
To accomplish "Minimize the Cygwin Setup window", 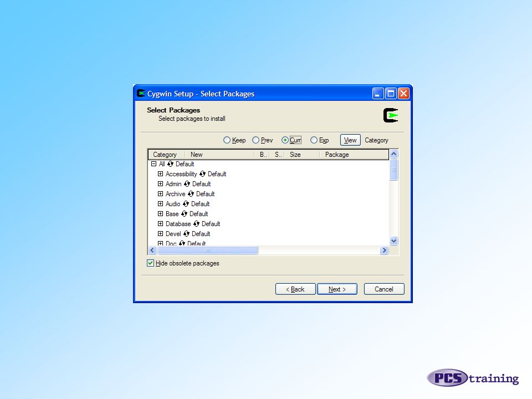I will [378, 93].
